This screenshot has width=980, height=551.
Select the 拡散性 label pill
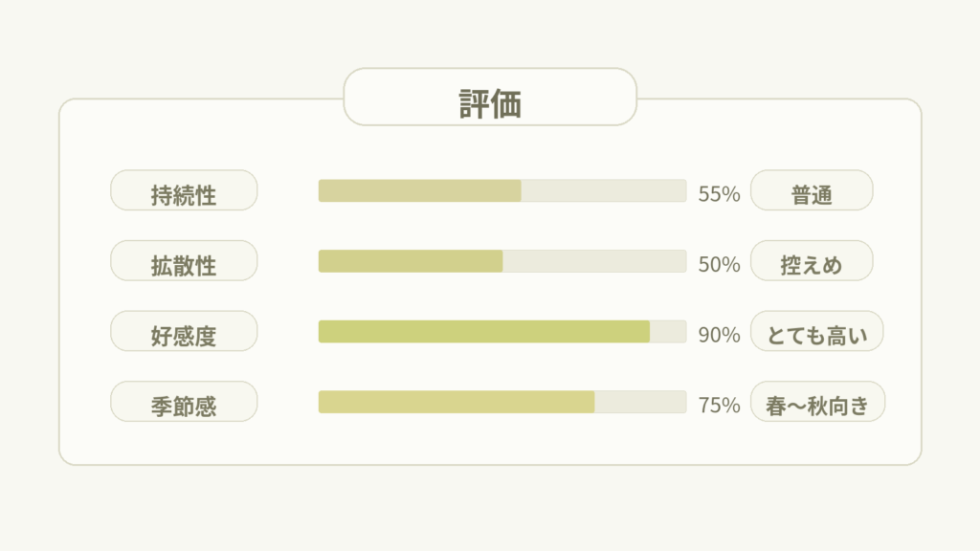click(x=184, y=261)
